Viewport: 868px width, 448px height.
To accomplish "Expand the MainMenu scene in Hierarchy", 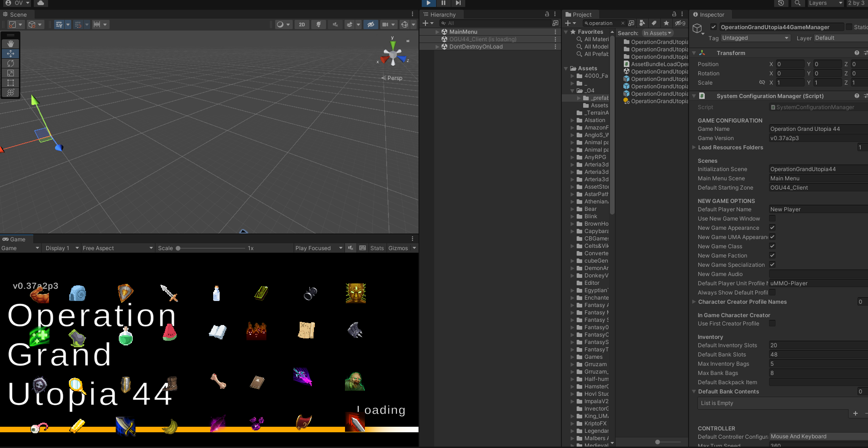I will pos(437,32).
